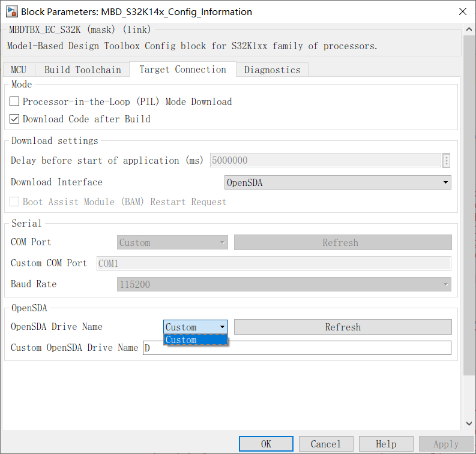
Task: Switch to the MCU tab
Action: pyautogui.click(x=19, y=70)
